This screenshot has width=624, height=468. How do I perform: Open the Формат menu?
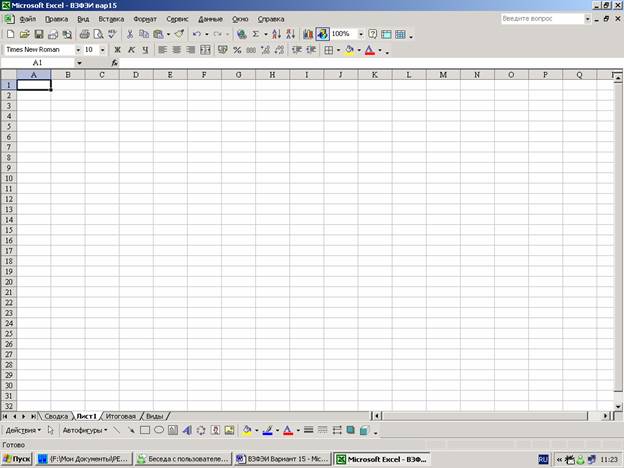[x=145, y=19]
